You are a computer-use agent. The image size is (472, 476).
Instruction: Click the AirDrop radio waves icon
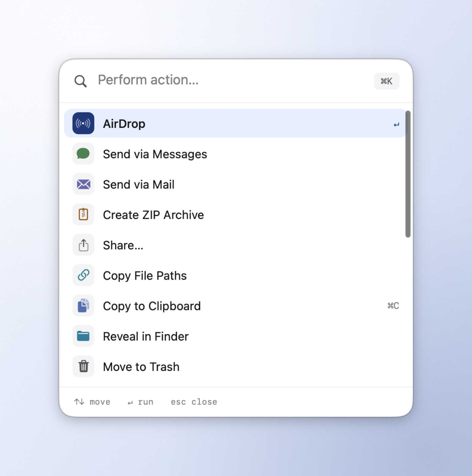pyautogui.click(x=83, y=123)
